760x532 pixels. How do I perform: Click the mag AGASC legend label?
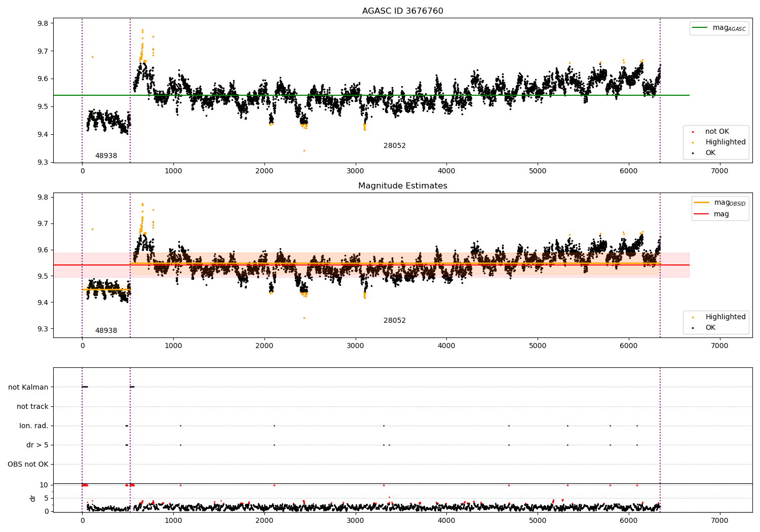click(729, 28)
